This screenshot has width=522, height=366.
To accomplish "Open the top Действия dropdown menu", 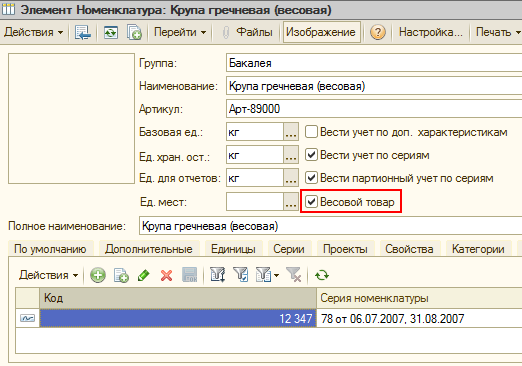I will [33, 32].
